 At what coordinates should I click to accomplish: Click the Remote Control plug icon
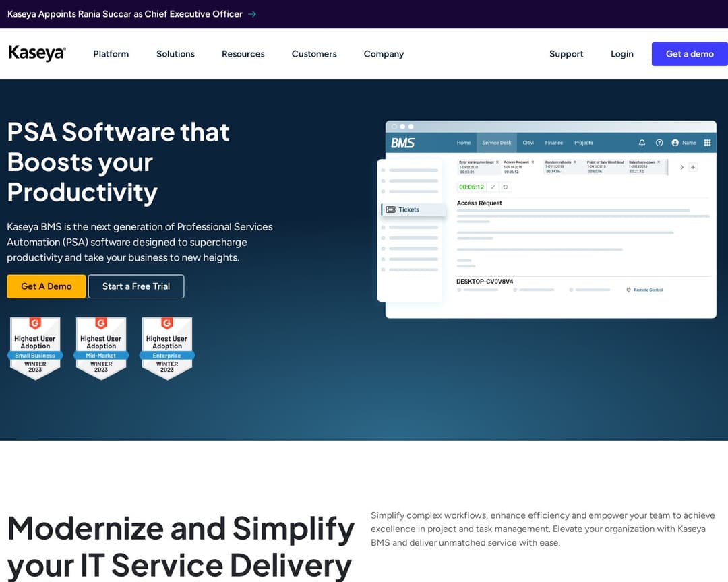point(629,290)
